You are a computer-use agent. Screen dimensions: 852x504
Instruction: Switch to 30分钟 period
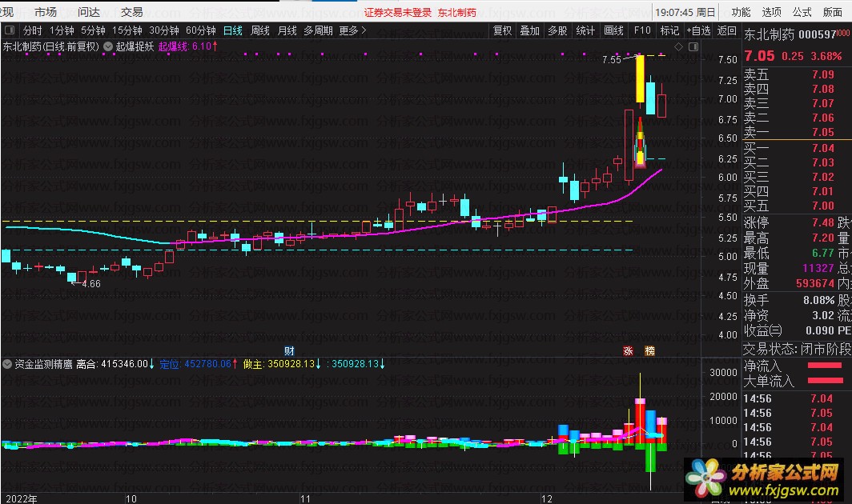pos(163,30)
